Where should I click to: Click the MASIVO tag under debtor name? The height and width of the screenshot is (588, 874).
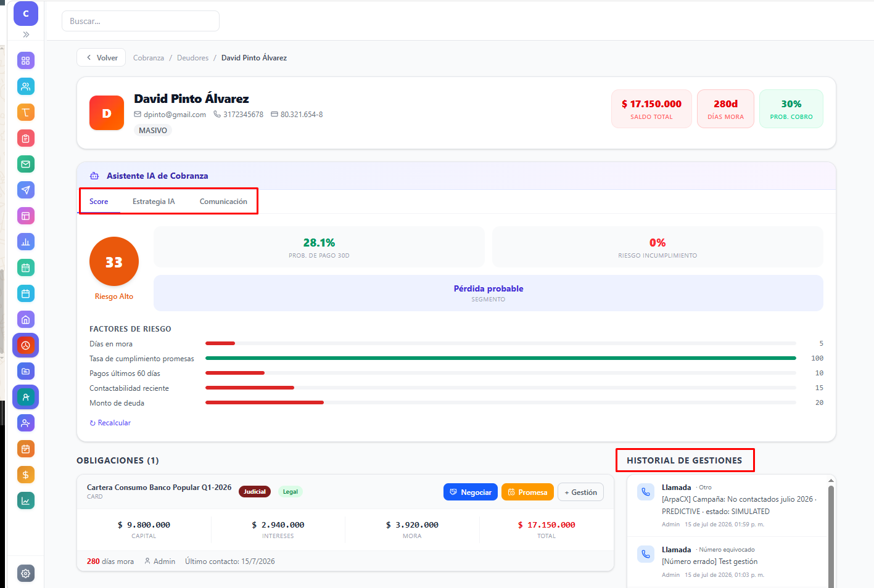coord(153,131)
